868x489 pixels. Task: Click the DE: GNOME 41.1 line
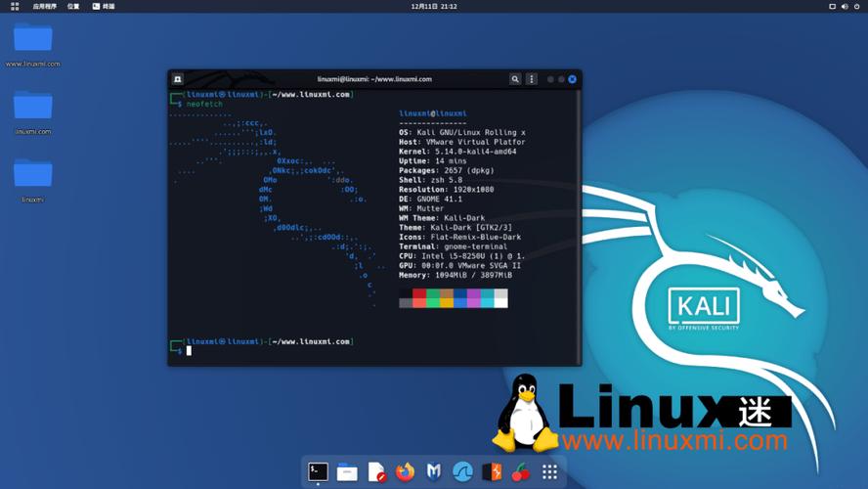pos(431,199)
